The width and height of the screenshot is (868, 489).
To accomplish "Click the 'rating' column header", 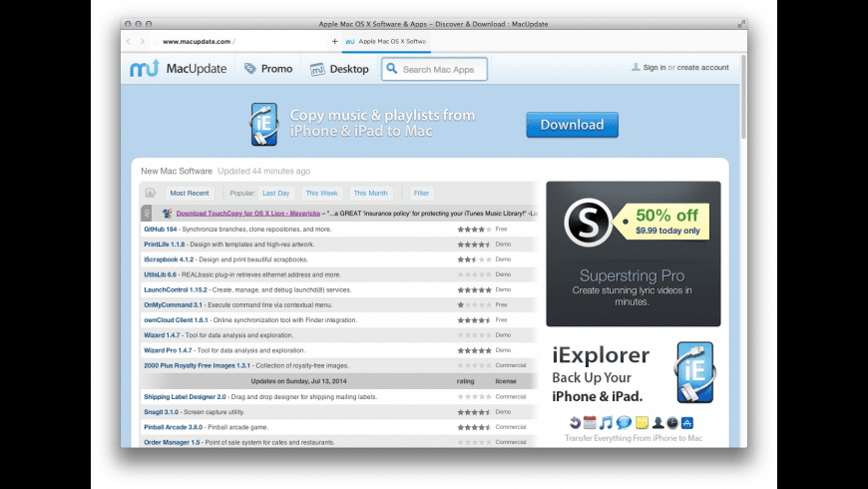I will pos(466,381).
